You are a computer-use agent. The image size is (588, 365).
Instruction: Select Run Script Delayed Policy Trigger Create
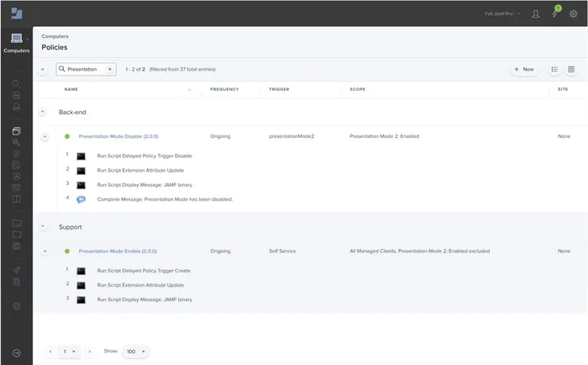[144, 271]
